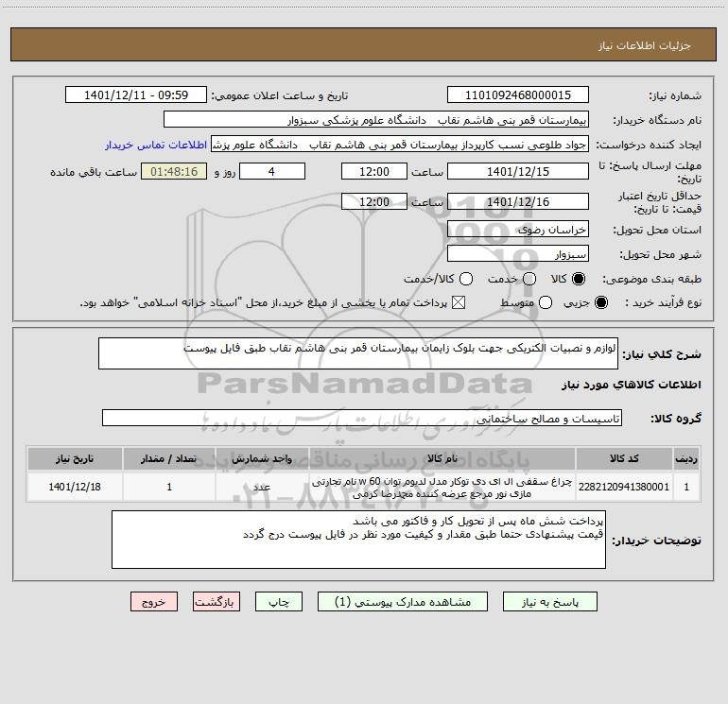Select the جزیی purchase type radio
The height and width of the screenshot is (704, 728).
click(x=600, y=302)
